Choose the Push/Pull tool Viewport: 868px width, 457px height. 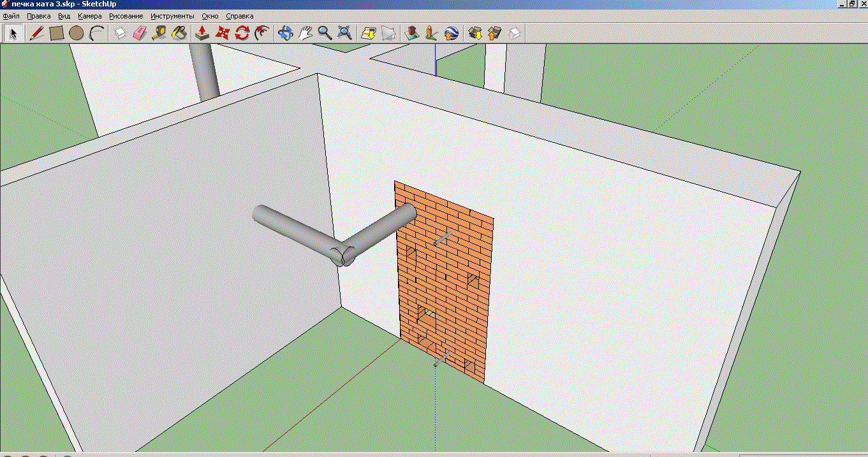pyautogui.click(x=202, y=33)
